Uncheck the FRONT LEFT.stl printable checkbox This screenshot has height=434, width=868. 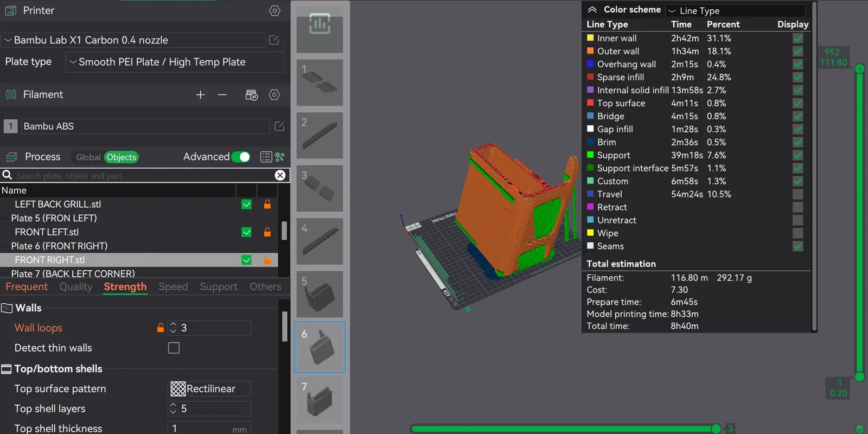point(246,232)
